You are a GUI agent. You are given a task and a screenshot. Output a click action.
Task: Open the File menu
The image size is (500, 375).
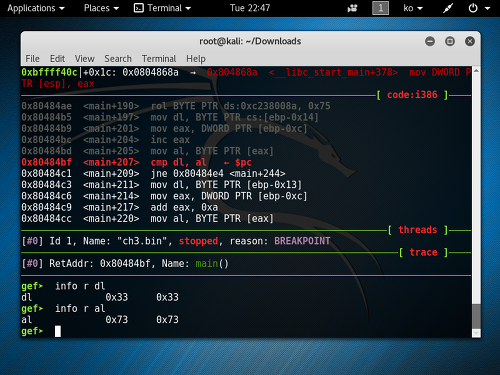[x=32, y=59]
